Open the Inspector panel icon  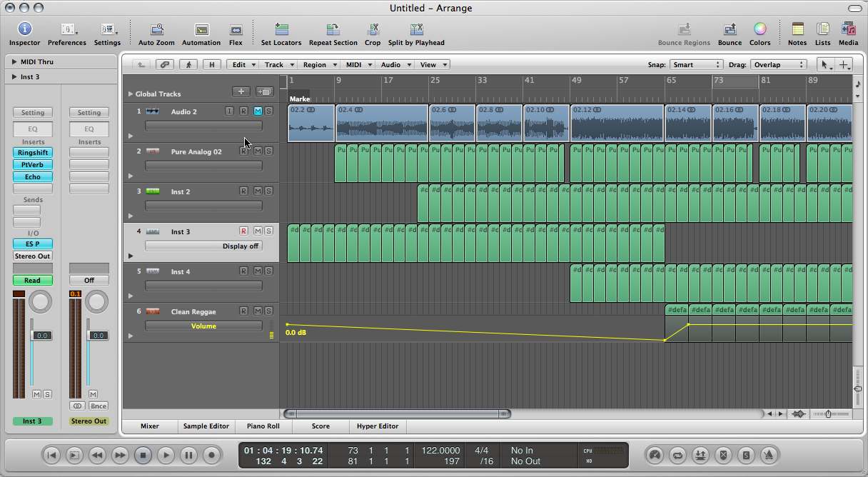24,29
